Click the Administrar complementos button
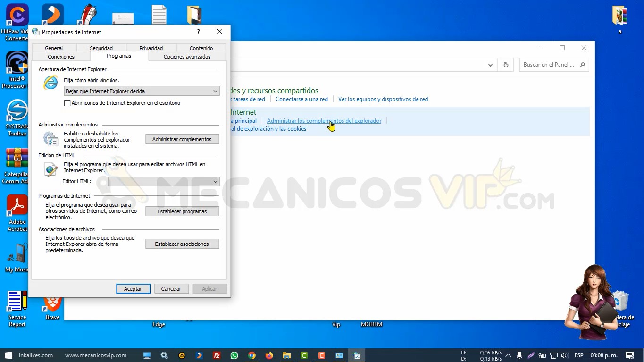Viewport: 644px width, 362px height. pyautogui.click(x=182, y=139)
